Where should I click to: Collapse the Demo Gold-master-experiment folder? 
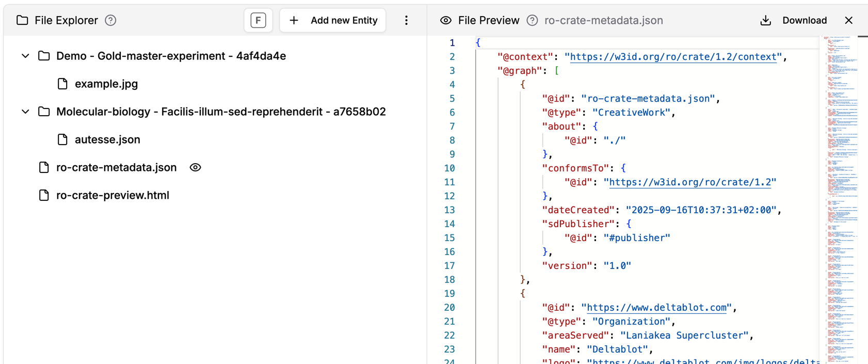(x=25, y=56)
